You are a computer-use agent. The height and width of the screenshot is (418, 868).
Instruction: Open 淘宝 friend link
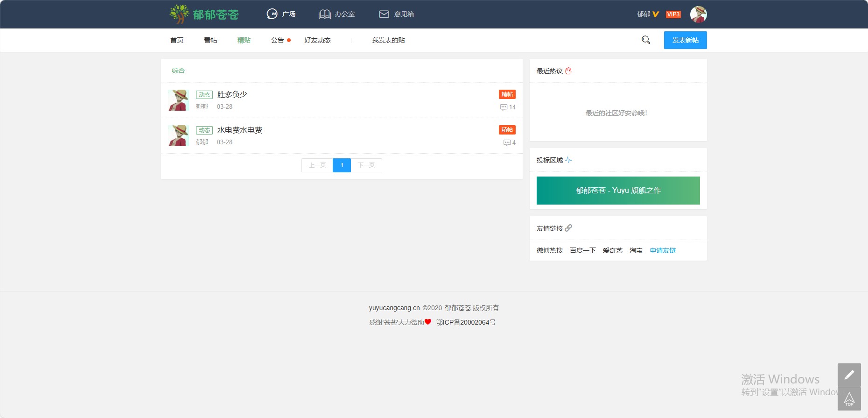click(x=636, y=250)
